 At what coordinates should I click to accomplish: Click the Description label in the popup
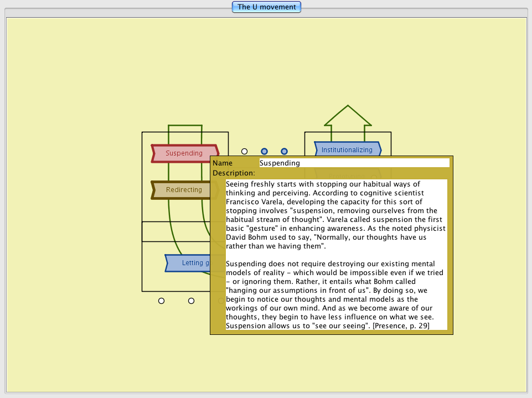point(234,173)
